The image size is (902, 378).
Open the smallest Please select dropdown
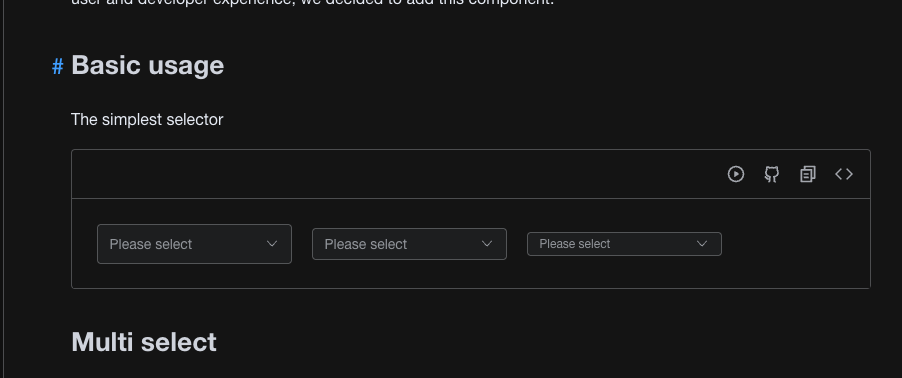624,244
